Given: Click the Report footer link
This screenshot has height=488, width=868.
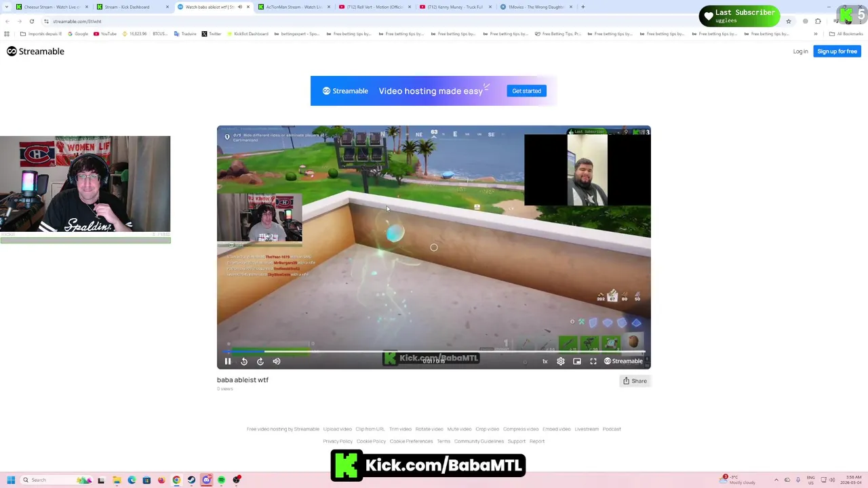Looking at the screenshot, I should pyautogui.click(x=537, y=441).
